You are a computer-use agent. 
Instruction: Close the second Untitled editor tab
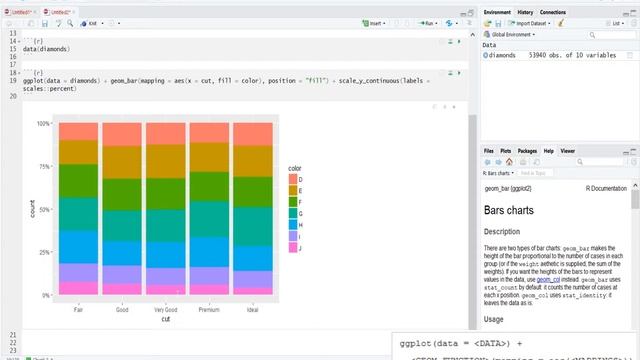click(x=73, y=12)
